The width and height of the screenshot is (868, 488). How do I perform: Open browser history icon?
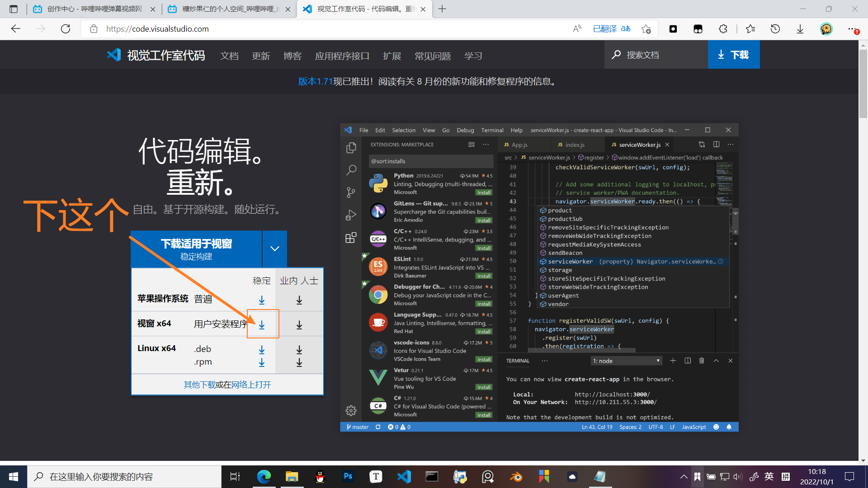[775, 29]
